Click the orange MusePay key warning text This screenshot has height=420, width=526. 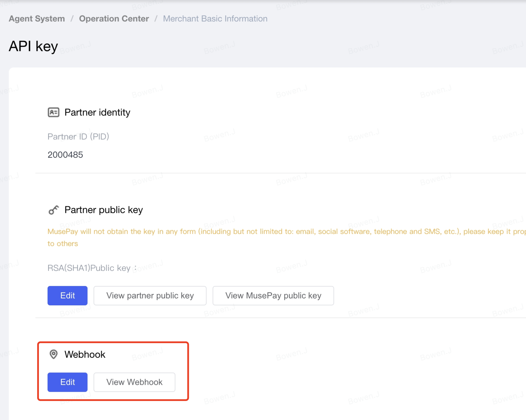pos(260,232)
